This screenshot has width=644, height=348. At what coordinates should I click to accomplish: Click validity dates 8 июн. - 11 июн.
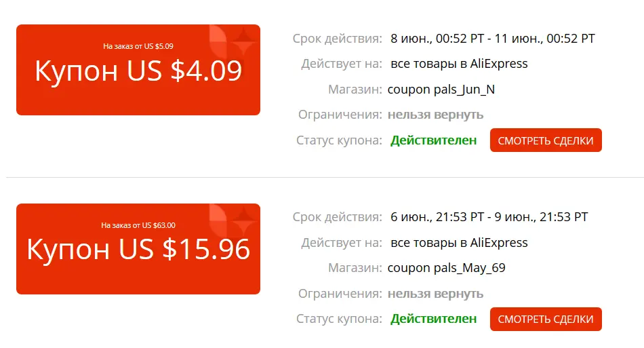click(x=492, y=39)
